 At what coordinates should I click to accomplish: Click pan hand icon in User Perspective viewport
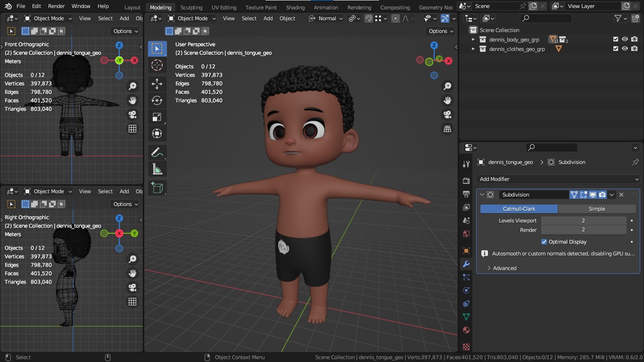tap(447, 100)
